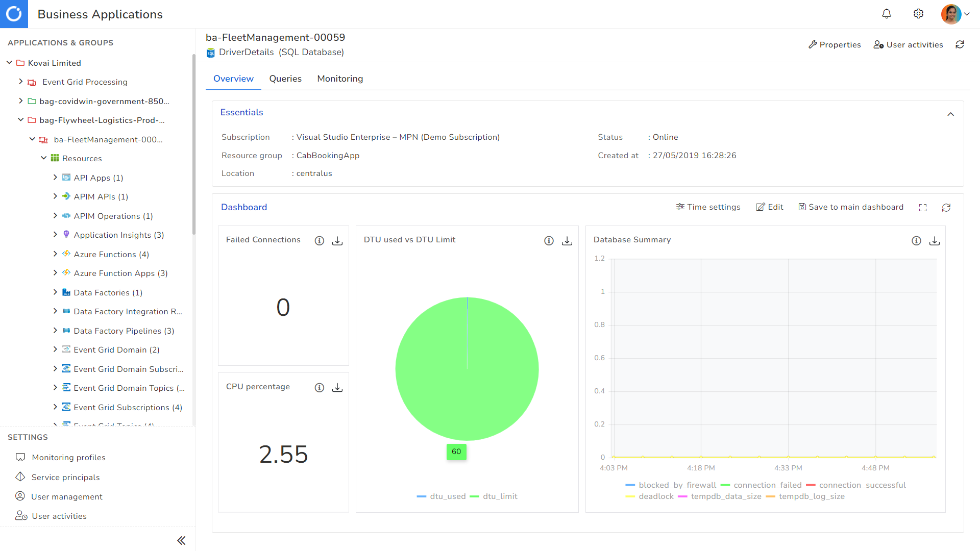Click the sidebar tree scrollbar

[x=193, y=144]
